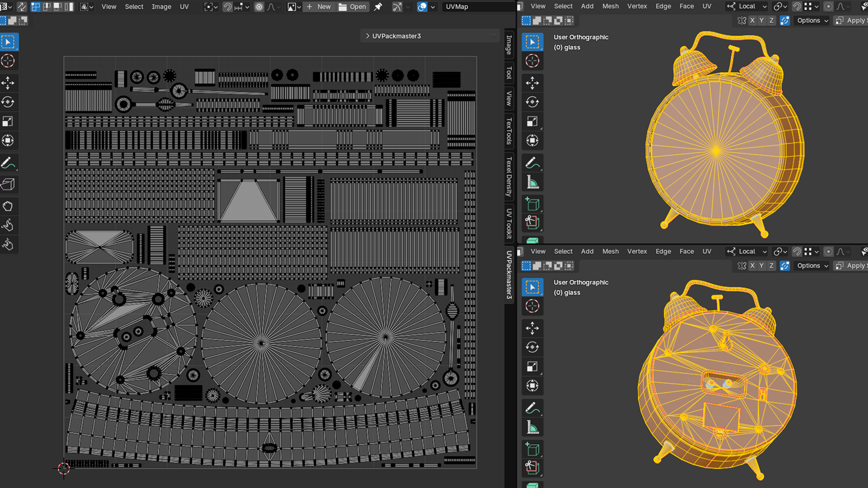Select the Rip Region tool in UV editor
Viewport: 868px width, 488px height.
pyautogui.click(x=8, y=184)
